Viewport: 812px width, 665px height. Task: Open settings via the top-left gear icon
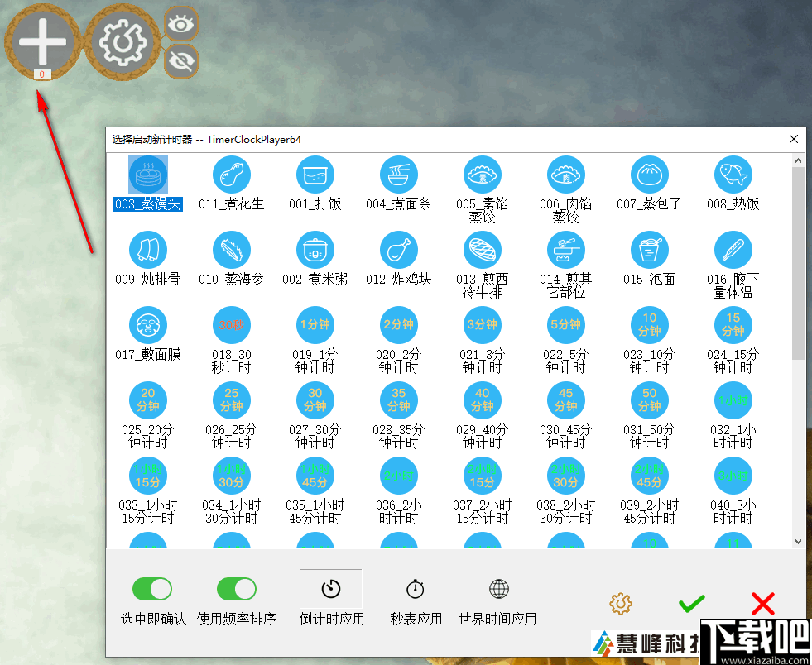coord(123,41)
